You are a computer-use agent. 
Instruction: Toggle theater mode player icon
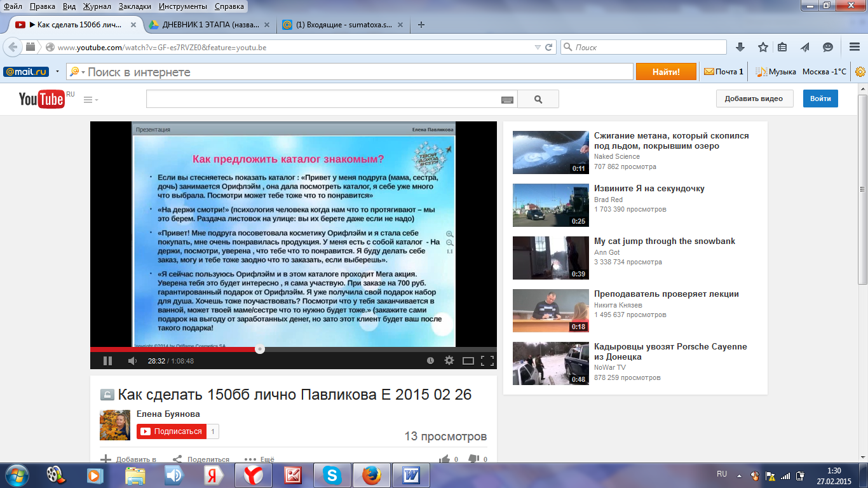(x=468, y=360)
